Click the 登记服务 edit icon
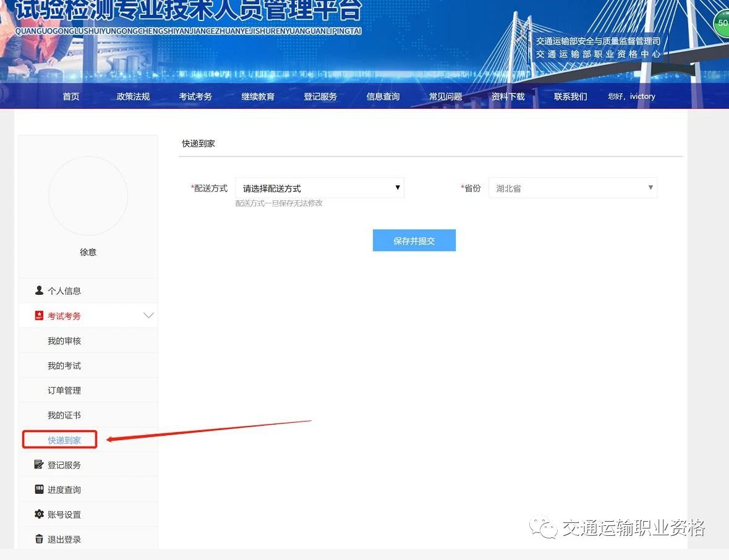Image resolution: width=729 pixels, height=560 pixels. tap(40, 465)
